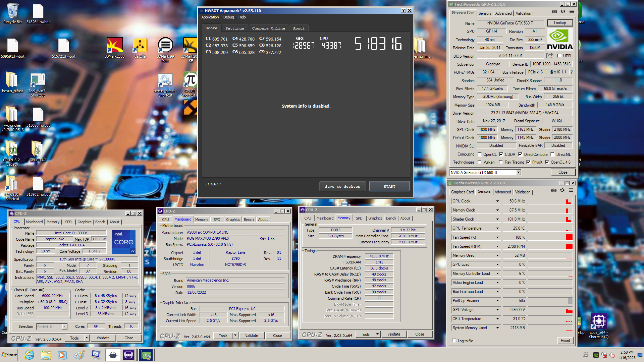This screenshot has height=362, width=644.
Task: Select the Catzilla desktop shortcut
Action: pyautogui.click(x=140, y=48)
